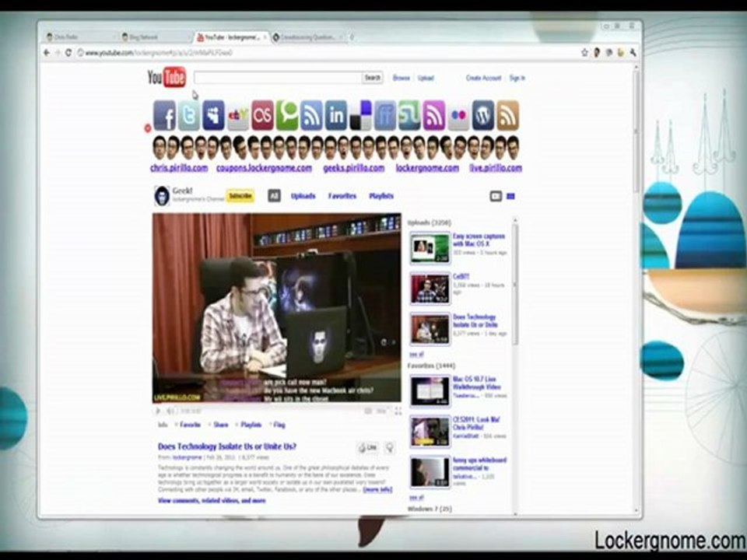This screenshot has width=747, height=560.
Task: Click the YouTube Search button
Action: click(373, 78)
